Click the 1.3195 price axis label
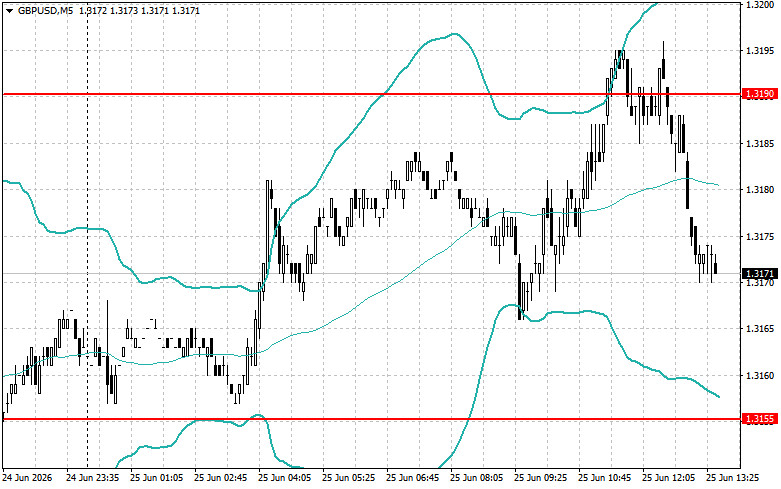 tap(760, 51)
